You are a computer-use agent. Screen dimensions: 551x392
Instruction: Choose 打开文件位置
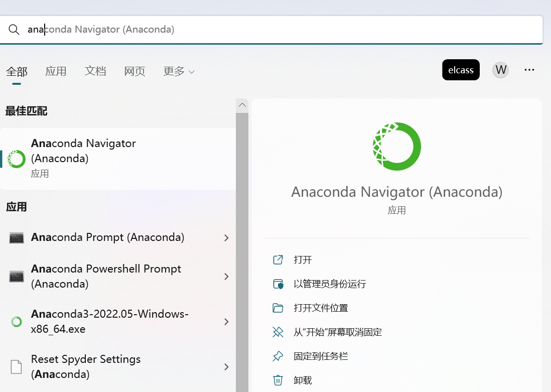321,308
